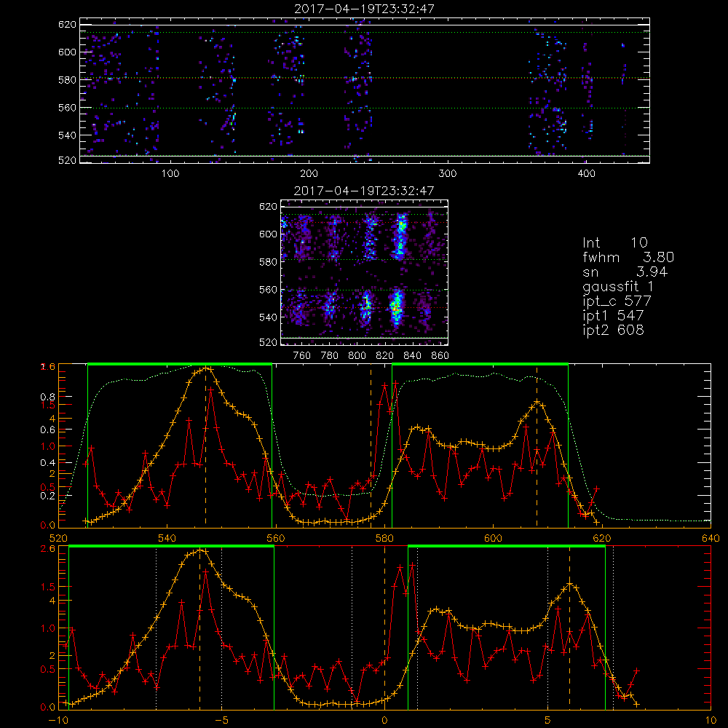This screenshot has width=728, height=728.
Task: Select the 'sn 3.94' value line
Action: tap(625, 272)
